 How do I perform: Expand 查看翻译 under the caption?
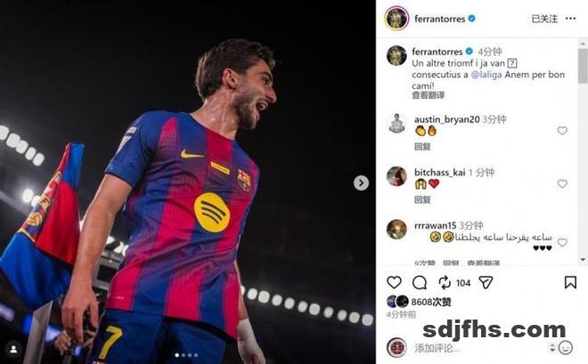pos(428,95)
